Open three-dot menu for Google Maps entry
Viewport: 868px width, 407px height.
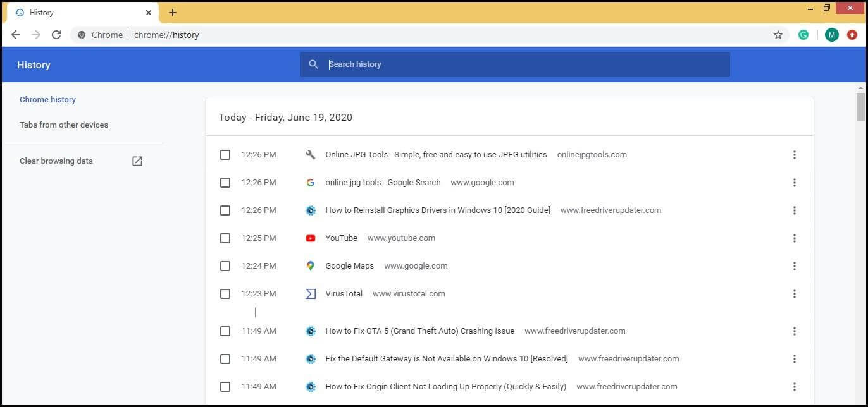pyautogui.click(x=795, y=266)
